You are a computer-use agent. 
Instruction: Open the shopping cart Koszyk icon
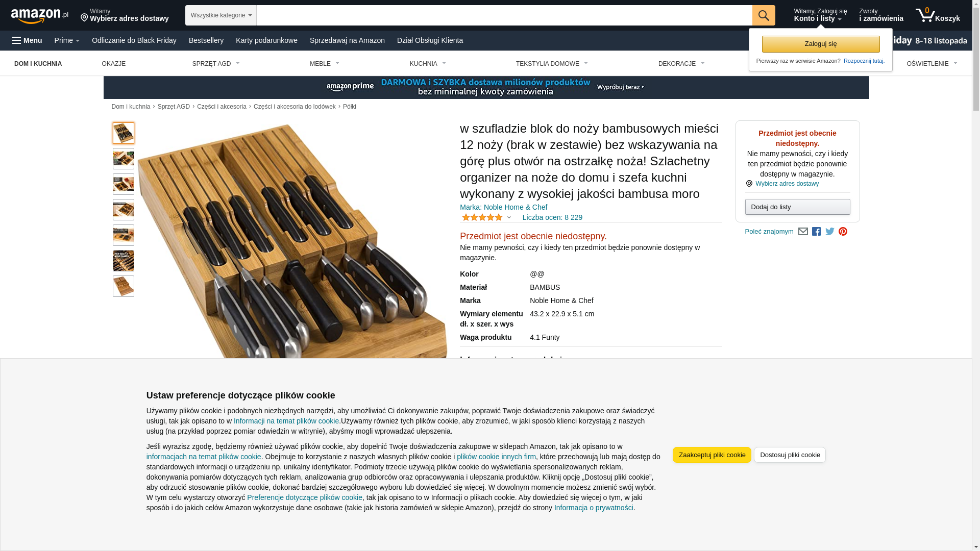tap(938, 15)
